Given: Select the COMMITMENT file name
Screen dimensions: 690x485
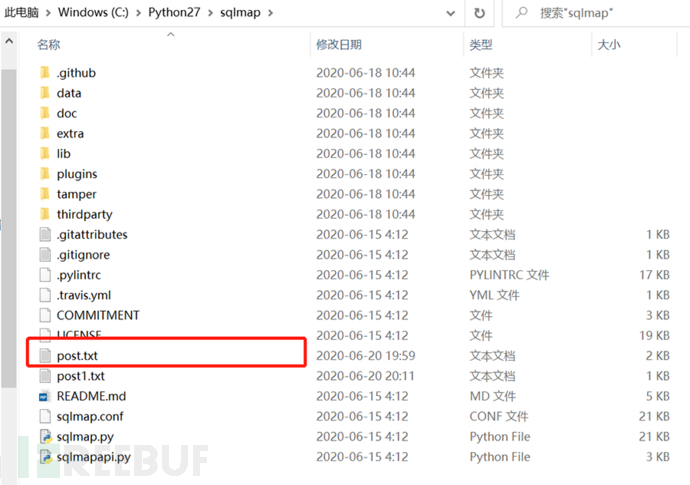Looking at the screenshot, I should 98,315.
